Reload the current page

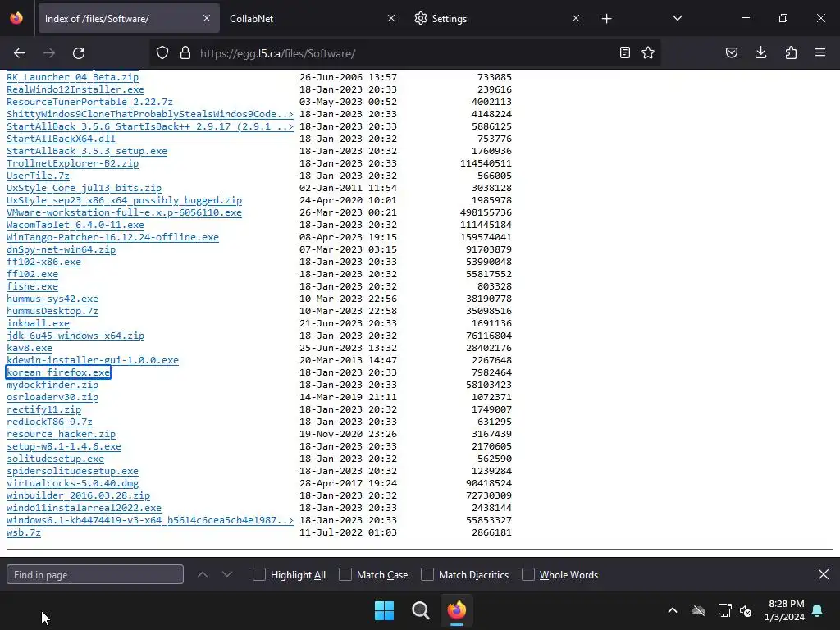click(x=79, y=53)
